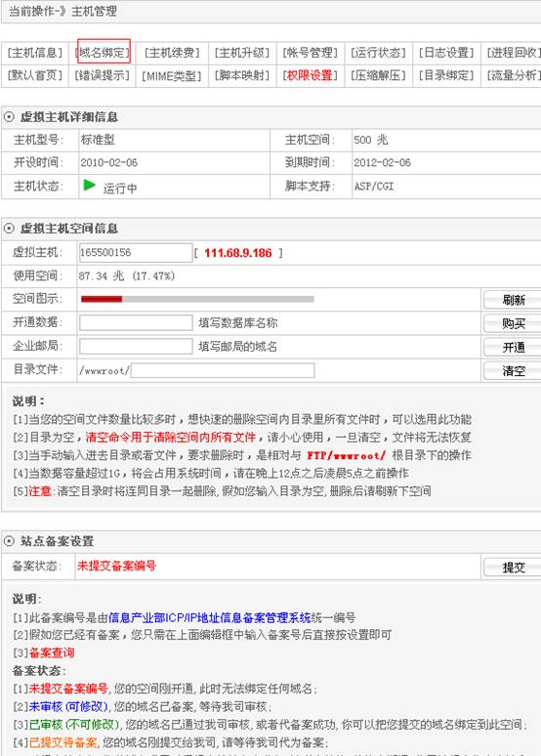
Task: Focus the database name input field
Action: tap(136, 322)
